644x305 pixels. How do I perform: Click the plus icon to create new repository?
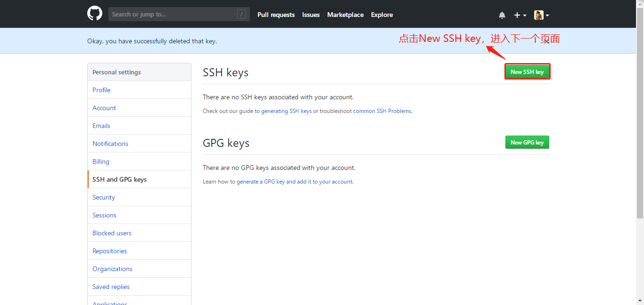click(517, 15)
